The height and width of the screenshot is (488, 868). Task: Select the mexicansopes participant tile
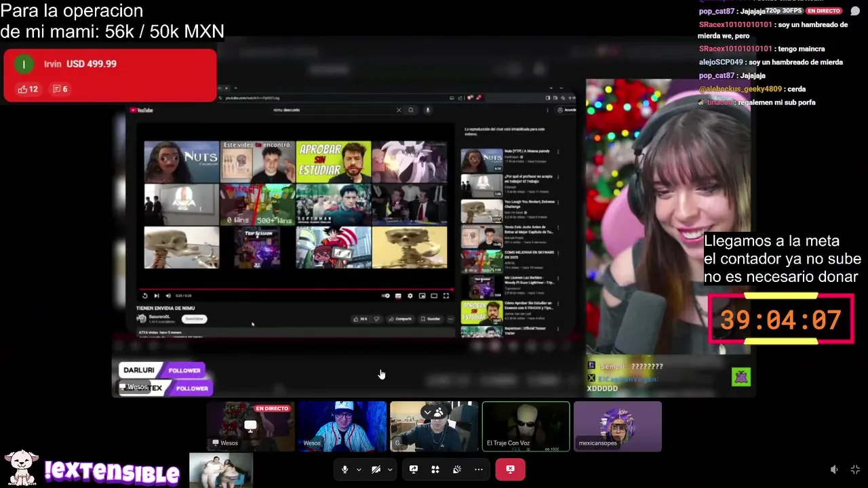618,426
